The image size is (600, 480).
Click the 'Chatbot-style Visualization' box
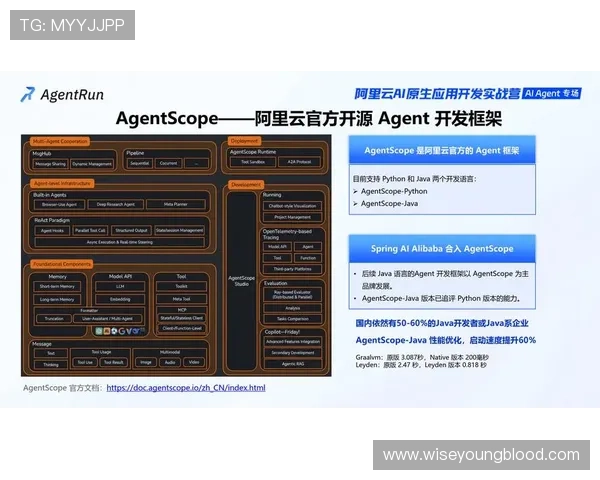(292, 206)
